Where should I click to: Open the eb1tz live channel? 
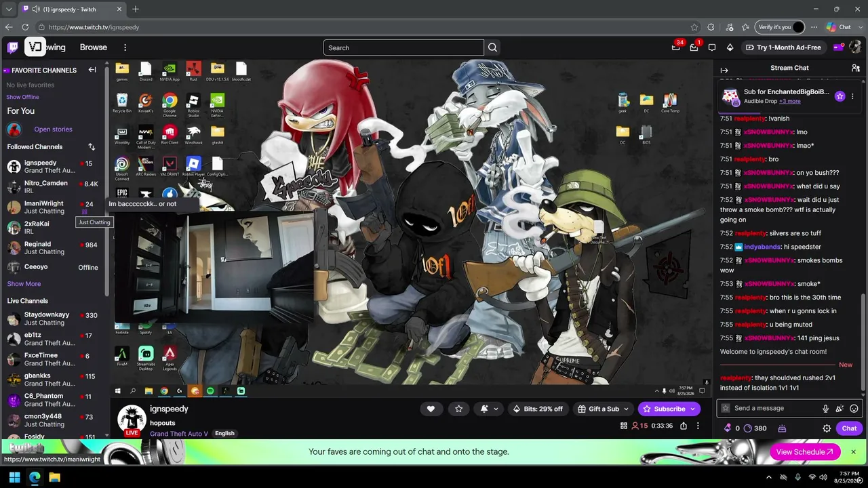(x=53, y=339)
